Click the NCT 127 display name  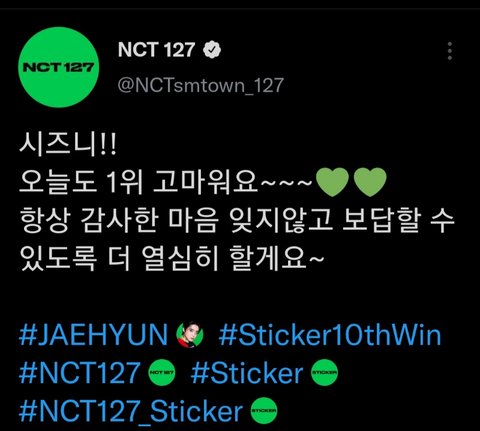pos(156,50)
